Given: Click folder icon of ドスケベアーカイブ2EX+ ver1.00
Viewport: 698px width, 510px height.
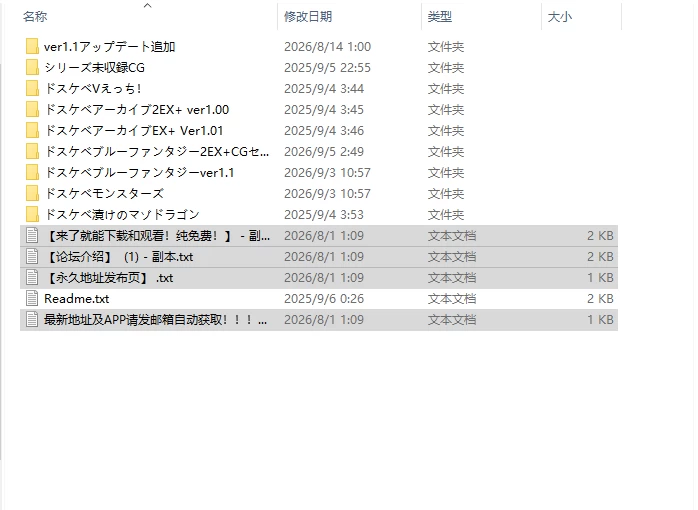Looking at the screenshot, I should 32,109.
